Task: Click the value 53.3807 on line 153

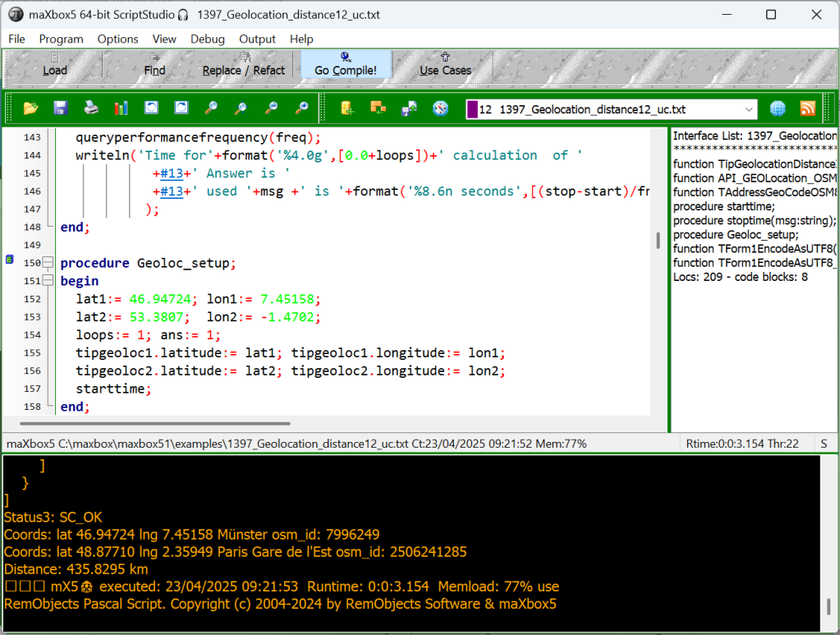Action: pyautogui.click(x=157, y=317)
